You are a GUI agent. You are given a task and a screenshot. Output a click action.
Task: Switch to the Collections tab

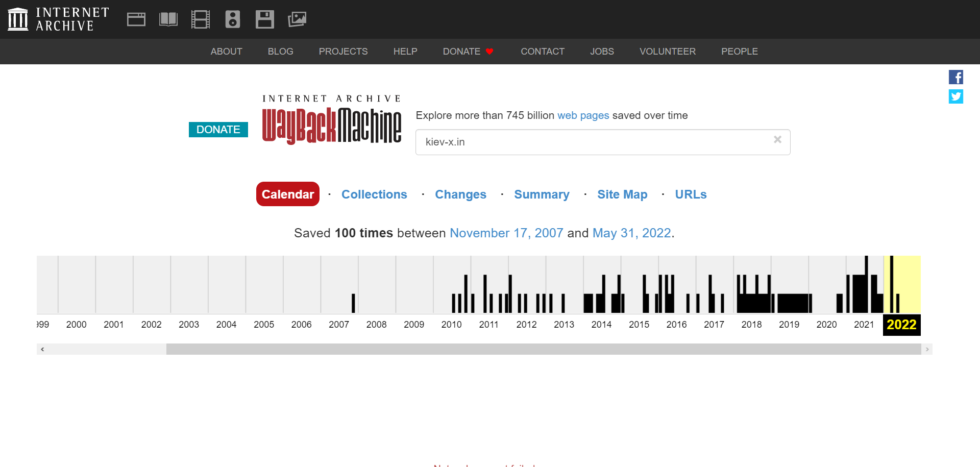pos(374,194)
